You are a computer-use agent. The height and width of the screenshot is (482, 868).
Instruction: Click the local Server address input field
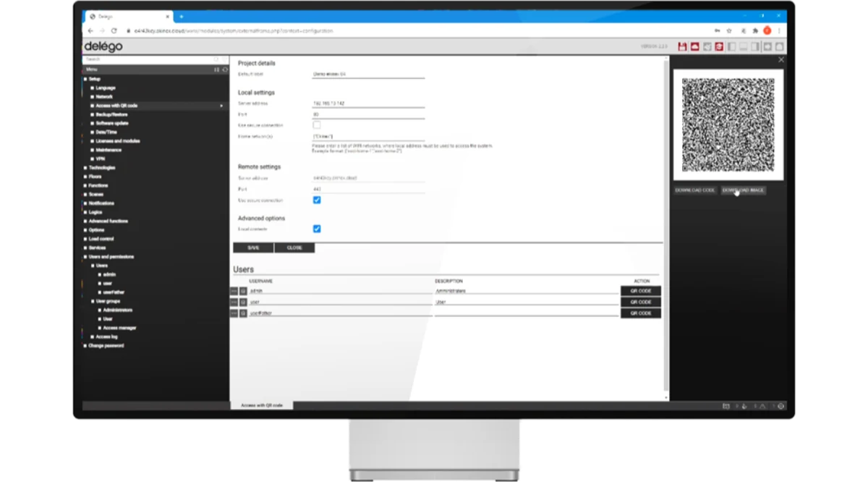tap(368, 103)
